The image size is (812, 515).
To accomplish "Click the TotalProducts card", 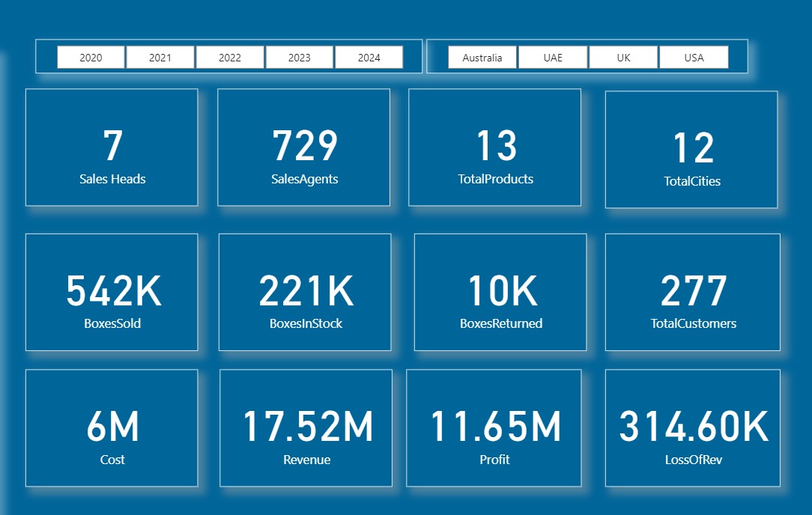I will click(x=495, y=147).
